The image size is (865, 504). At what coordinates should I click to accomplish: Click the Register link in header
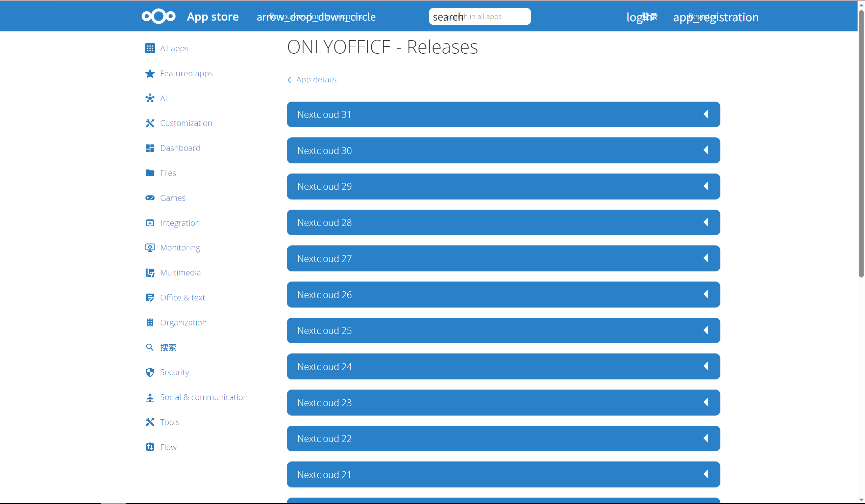[716, 17]
